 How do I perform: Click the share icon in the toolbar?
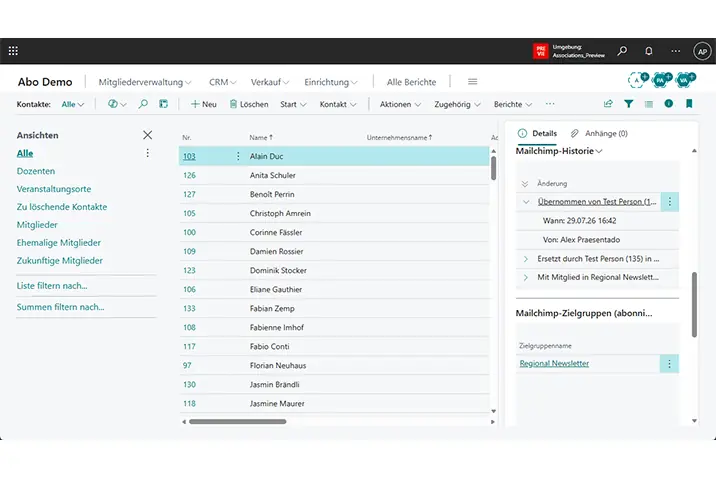point(608,104)
